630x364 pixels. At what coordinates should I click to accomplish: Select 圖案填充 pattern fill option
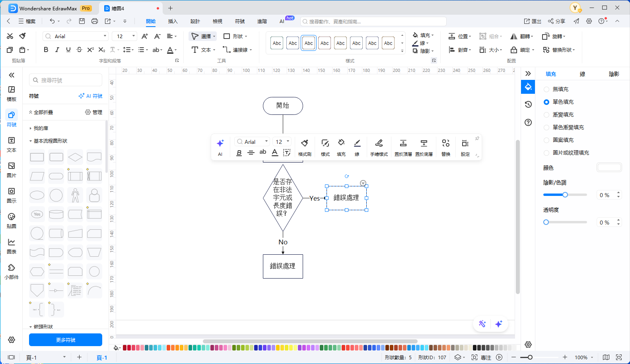pyautogui.click(x=546, y=140)
